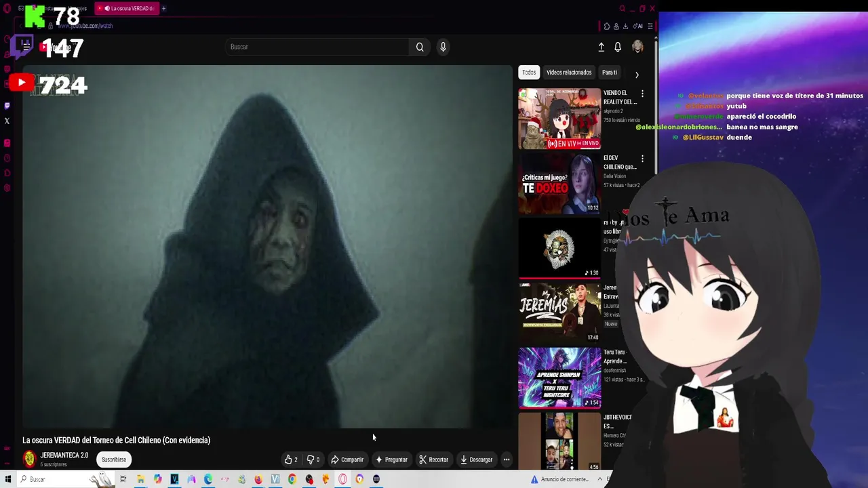Click the YouTube search magnifier icon
Screen dimensions: 868x488
tap(420, 47)
